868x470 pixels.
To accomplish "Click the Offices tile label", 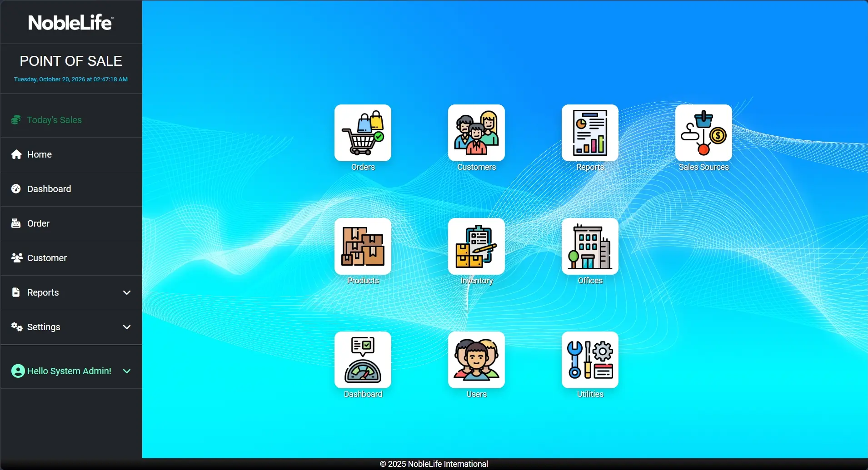I will pos(590,281).
